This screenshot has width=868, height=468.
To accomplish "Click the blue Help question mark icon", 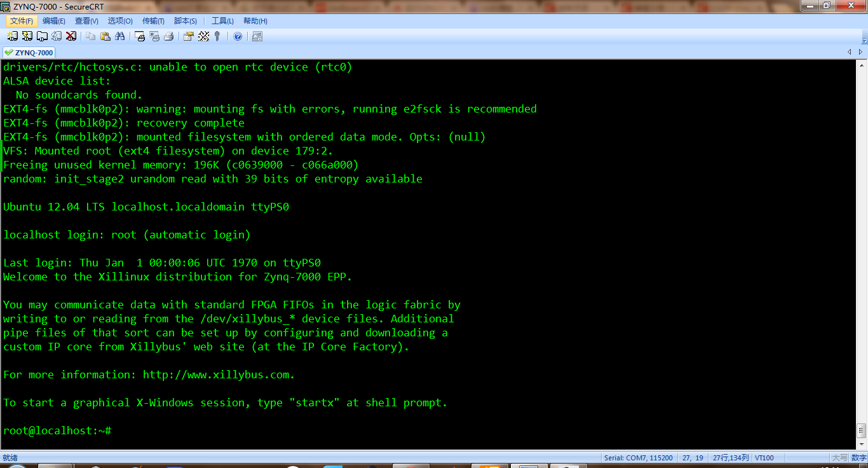I will pos(238,36).
